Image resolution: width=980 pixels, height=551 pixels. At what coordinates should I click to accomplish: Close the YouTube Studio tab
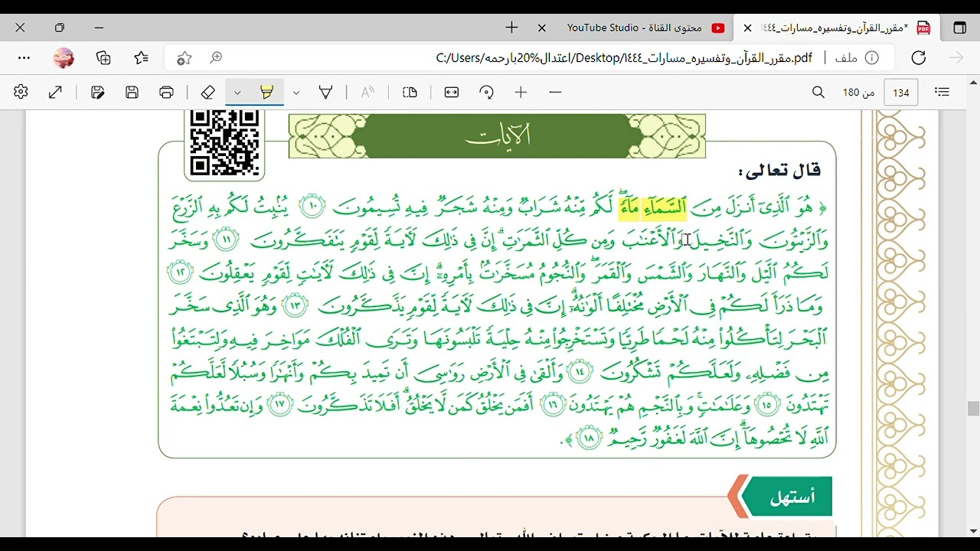[x=542, y=28]
